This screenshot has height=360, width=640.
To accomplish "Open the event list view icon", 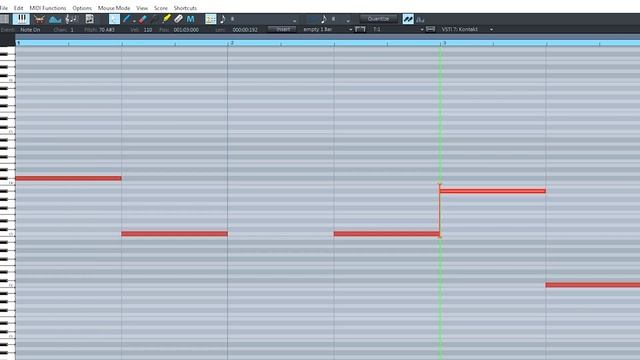I will point(89,19).
